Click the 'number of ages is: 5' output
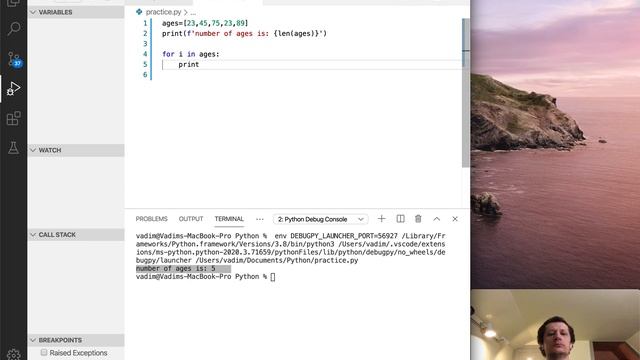The height and width of the screenshot is (360, 640). pyautogui.click(x=176, y=269)
